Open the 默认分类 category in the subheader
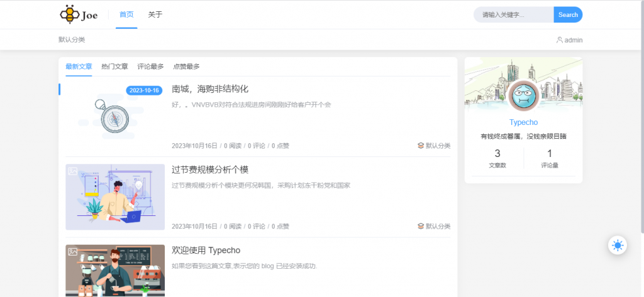This screenshot has height=297, width=644. tap(72, 40)
